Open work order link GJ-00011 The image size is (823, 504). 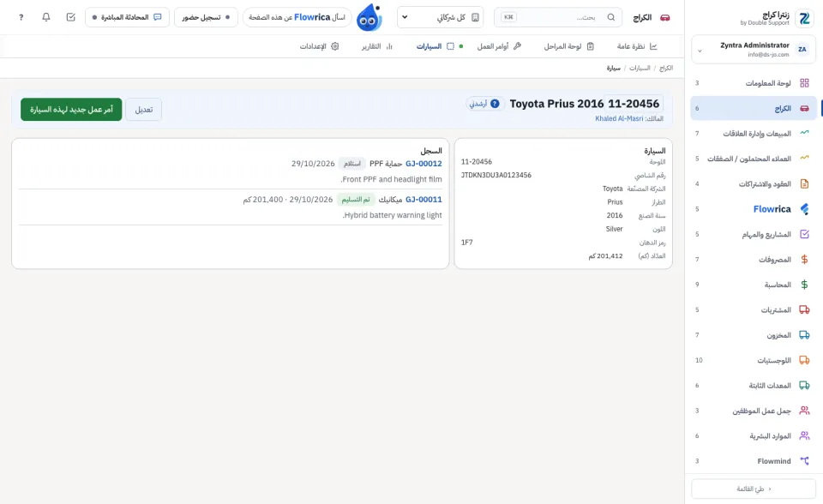(x=424, y=200)
